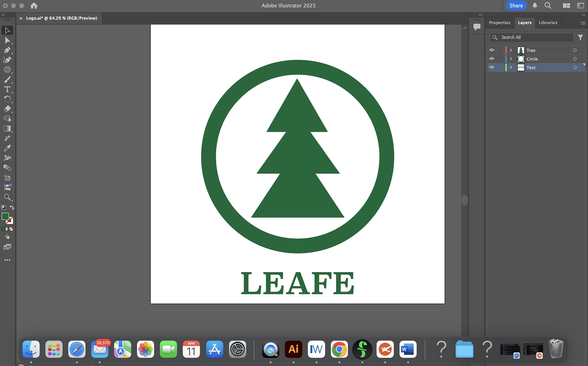Click the Search All layers field

click(x=536, y=37)
